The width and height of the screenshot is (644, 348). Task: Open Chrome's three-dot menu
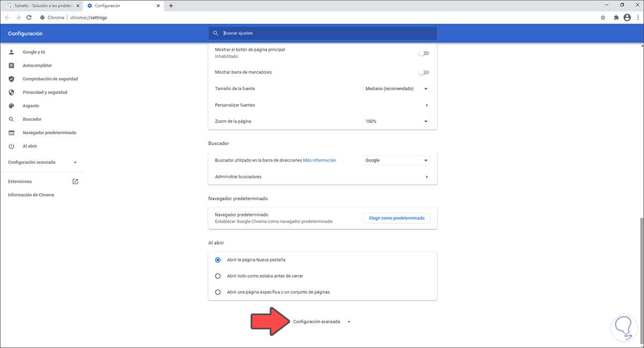[638, 17]
